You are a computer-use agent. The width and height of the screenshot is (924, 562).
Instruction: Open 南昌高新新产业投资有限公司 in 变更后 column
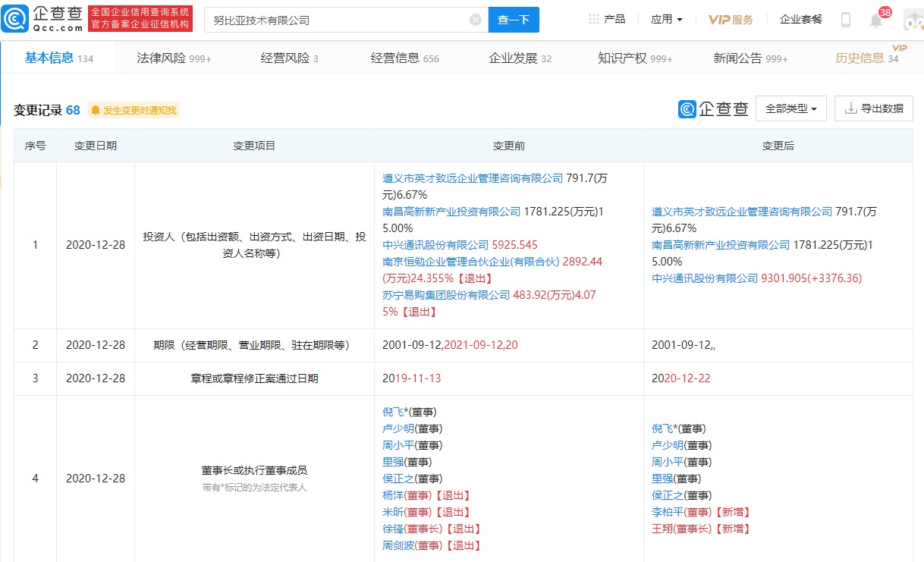pyautogui.click(x=721, y=245)
